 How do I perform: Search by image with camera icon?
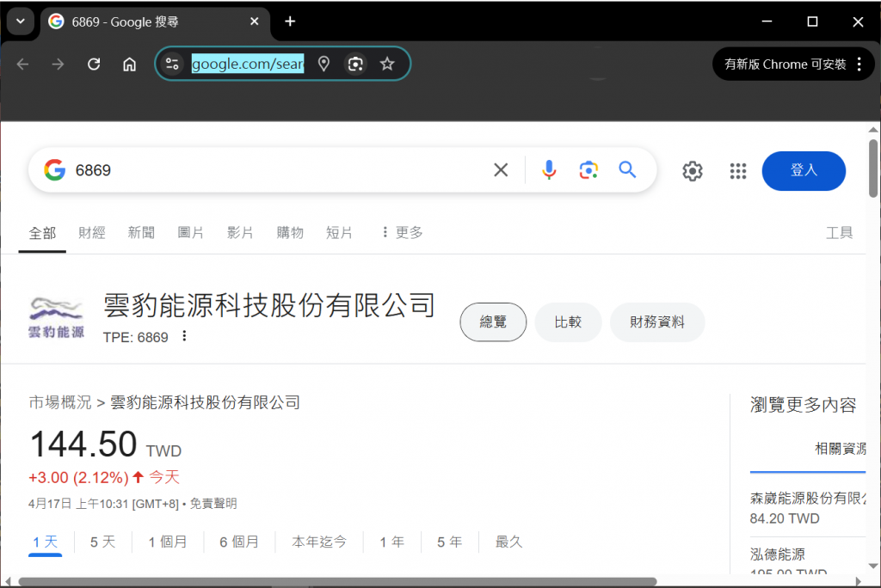(588, 170)
